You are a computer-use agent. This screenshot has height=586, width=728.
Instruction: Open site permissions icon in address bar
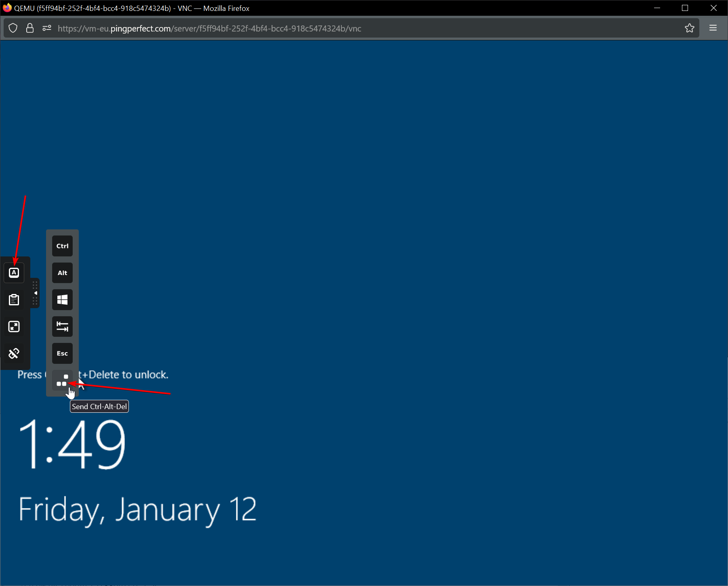pyautogui.click(x=47, y=28)
